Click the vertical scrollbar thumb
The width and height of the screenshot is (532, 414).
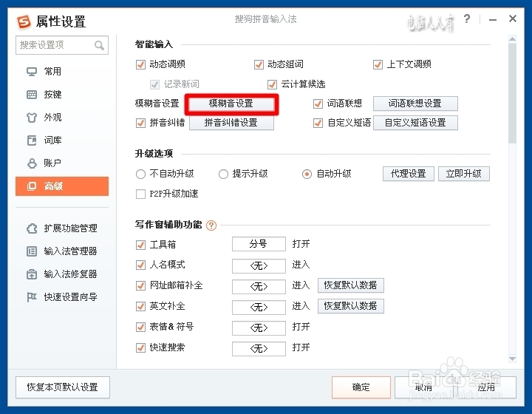(512, 93)
